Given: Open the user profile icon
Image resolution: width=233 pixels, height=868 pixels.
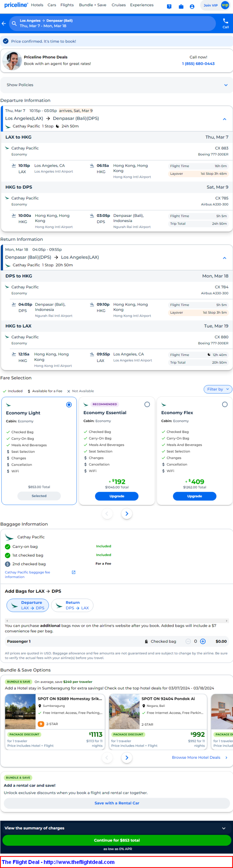Looking at the screenshot, I should (192, 6).
